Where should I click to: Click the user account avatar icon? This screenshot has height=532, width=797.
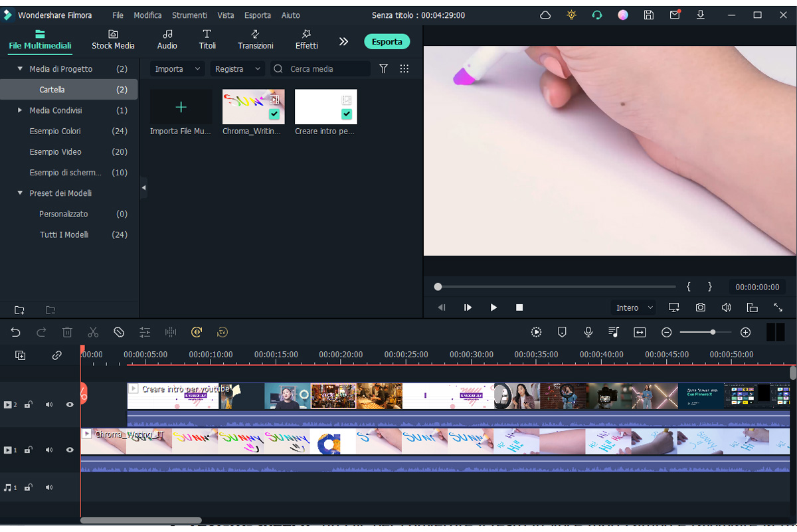point(623,15)
